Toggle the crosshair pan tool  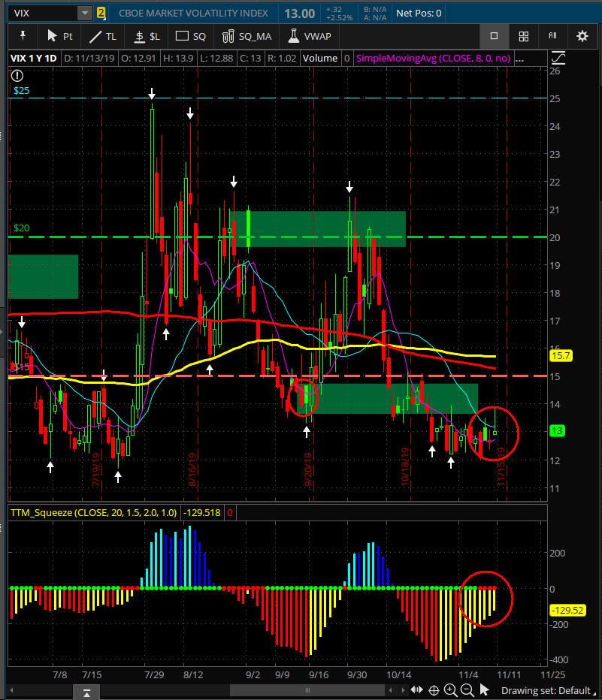pyautogui.click(x=434, y=690)
